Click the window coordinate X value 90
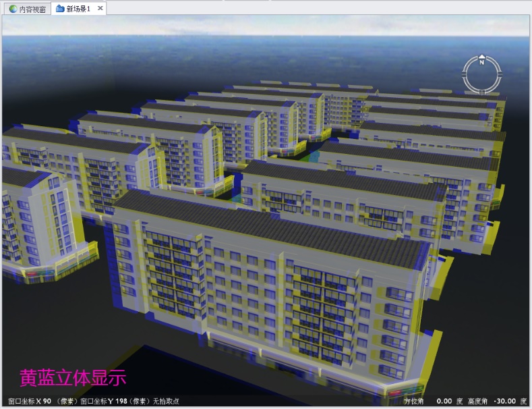 pyautogui.click(x=47, y=401)
